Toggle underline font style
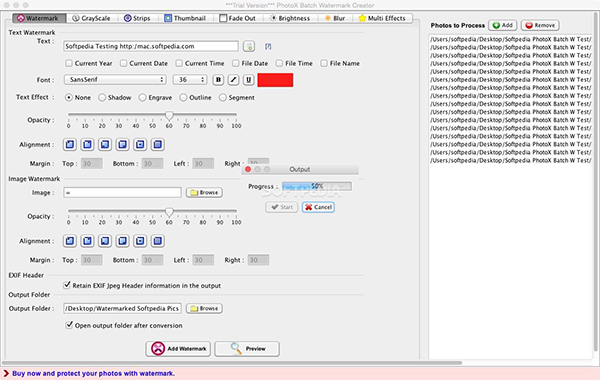Image resolution: width=600 pixels, height=380 pixels. click(x=249, y=80)
